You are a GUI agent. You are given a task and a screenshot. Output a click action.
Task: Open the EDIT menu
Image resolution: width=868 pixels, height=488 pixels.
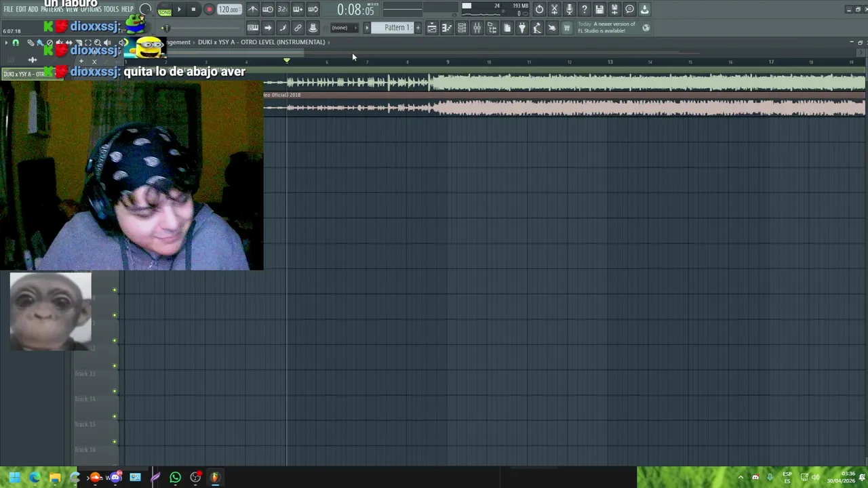[21, 9]
